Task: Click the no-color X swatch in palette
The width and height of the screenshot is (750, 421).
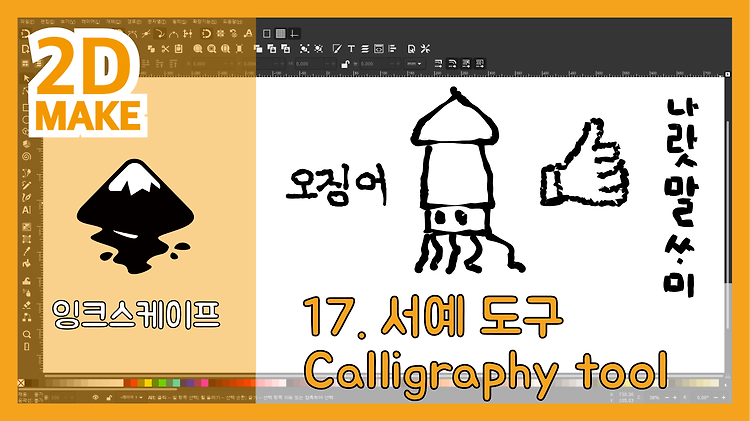Action: point(21,383)
